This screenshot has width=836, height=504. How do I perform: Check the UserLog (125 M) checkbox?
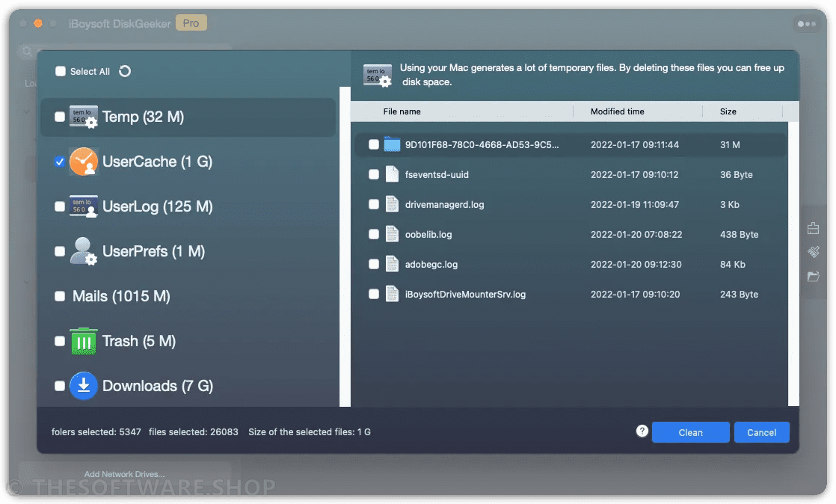[60, 206]
